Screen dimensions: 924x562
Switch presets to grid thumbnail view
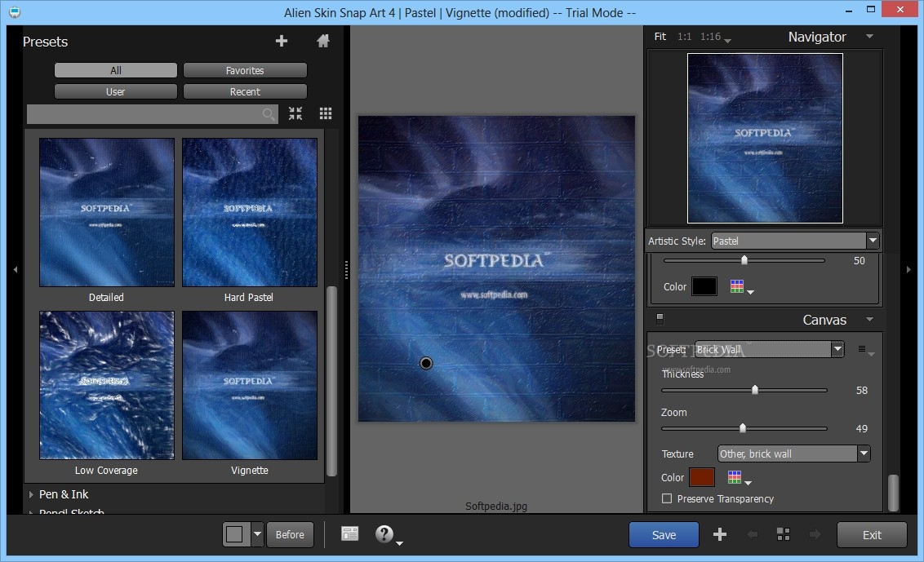coord(326,113)
